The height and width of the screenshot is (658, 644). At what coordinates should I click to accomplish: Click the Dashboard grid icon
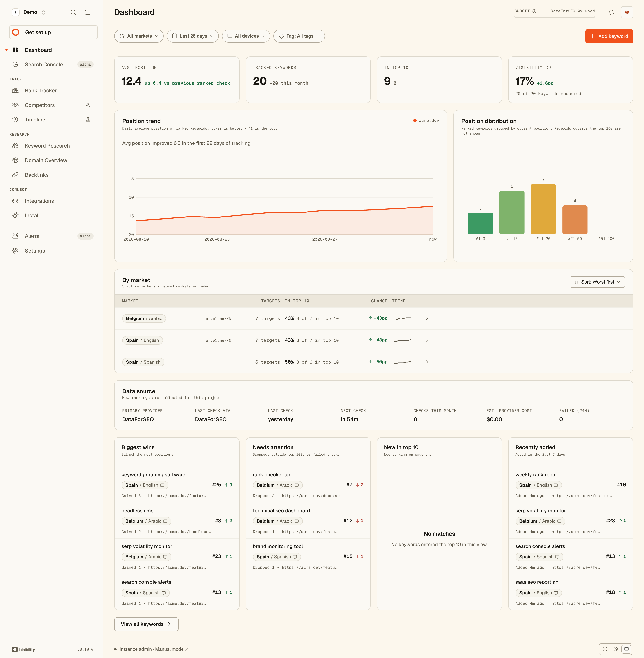(15, 50)
